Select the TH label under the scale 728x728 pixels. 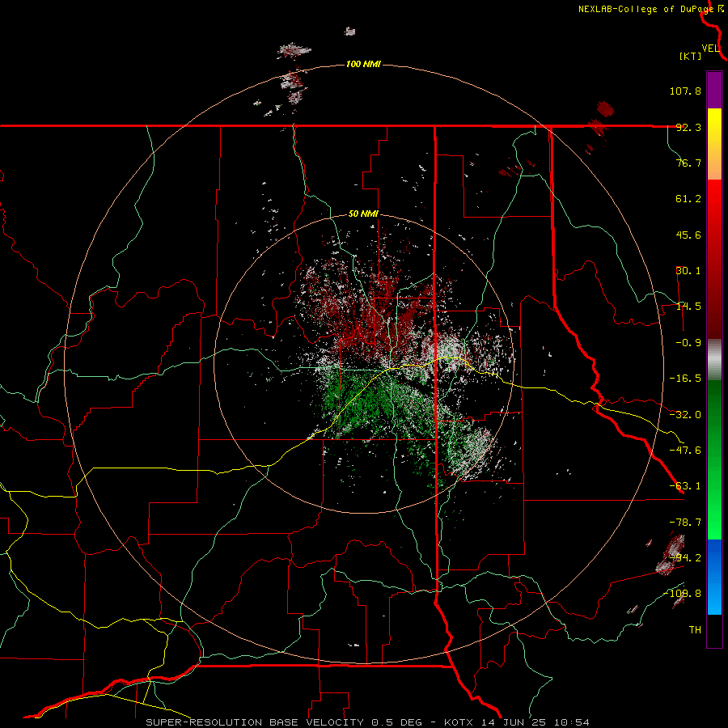(x=695, y=630)
